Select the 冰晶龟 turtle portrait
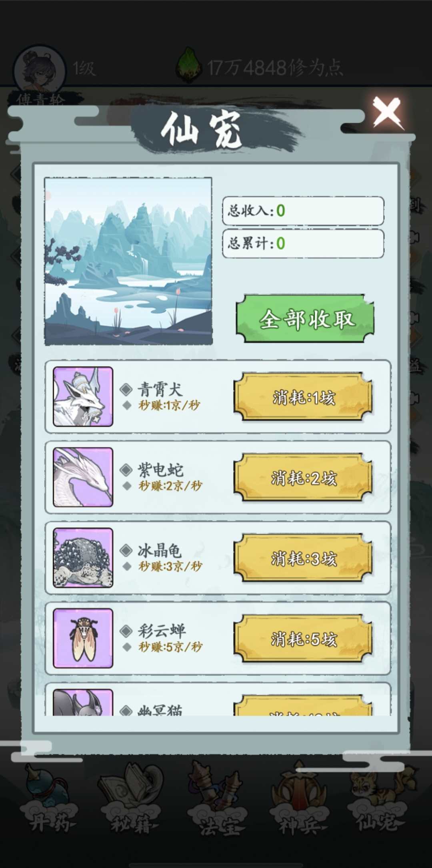Image resolution: width=432 pixels, height=868 pixels. (83, 558)
